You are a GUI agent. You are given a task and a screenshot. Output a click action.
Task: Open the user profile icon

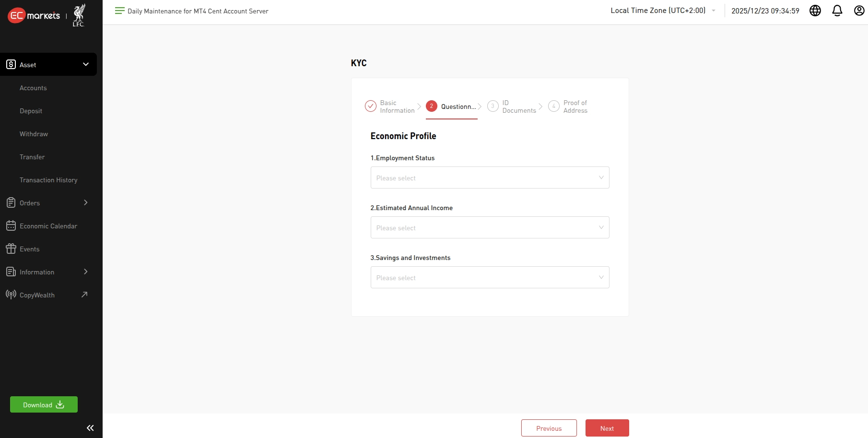[859, 11]
